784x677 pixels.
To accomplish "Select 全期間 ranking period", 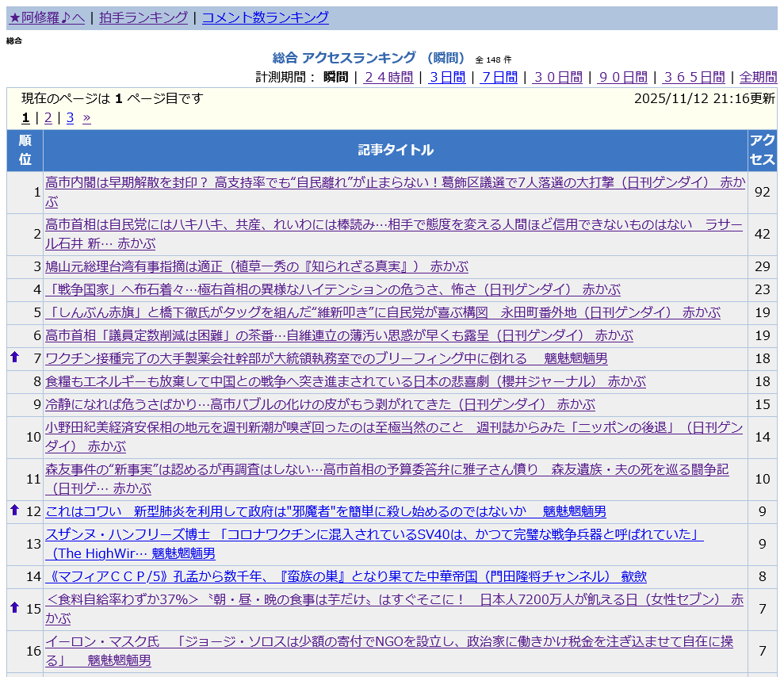I will tap(758, 77).
